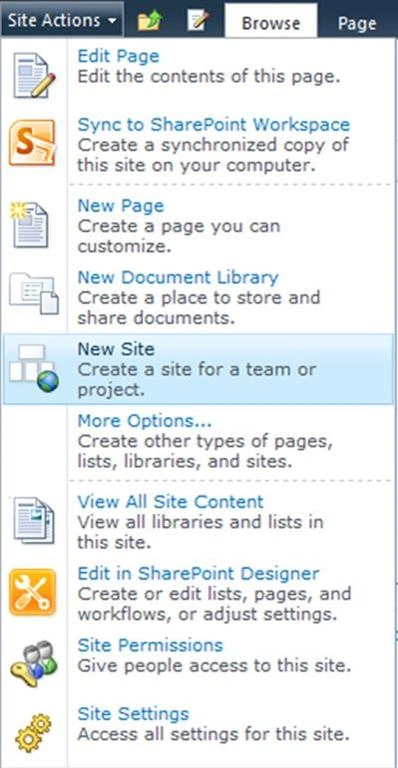
Task: Open the Site Actions dropdown
Action: [x=62, y=21]
